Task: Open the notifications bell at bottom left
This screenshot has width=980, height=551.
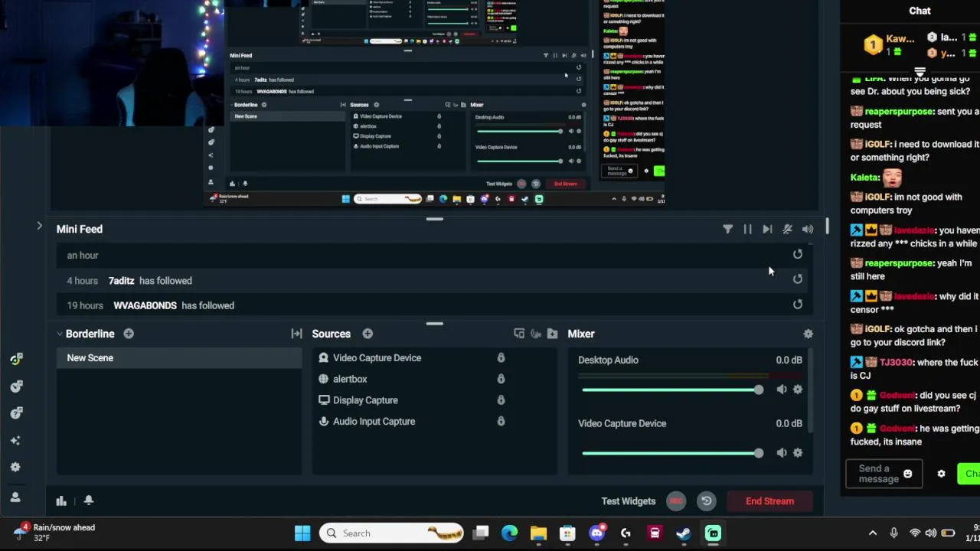Action: click(89, 500)
